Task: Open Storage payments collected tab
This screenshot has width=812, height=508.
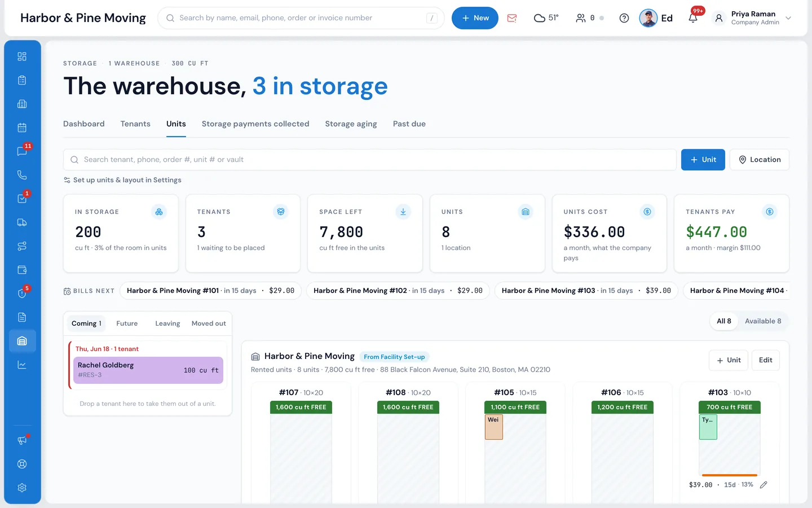Action: 255,124
